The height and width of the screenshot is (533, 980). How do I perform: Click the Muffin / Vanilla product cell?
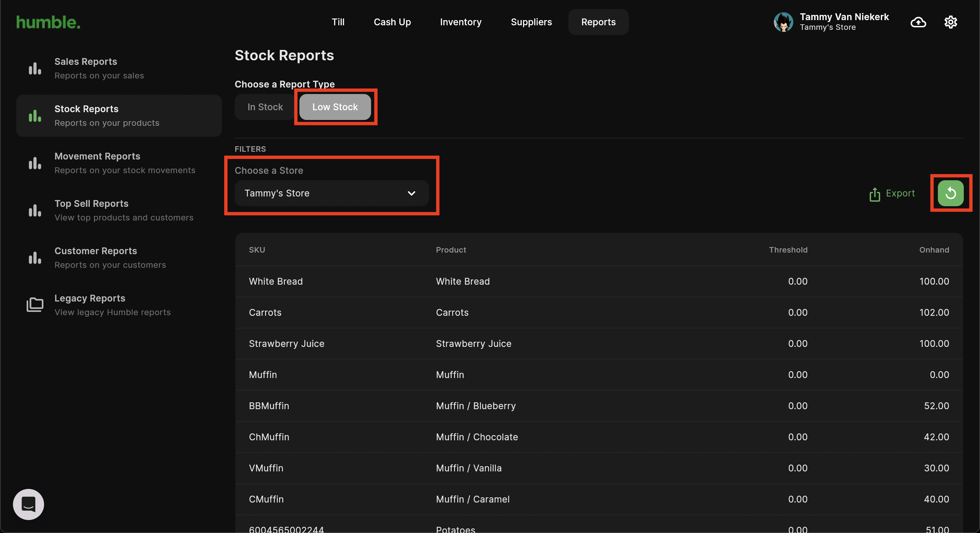click(469, 468)
